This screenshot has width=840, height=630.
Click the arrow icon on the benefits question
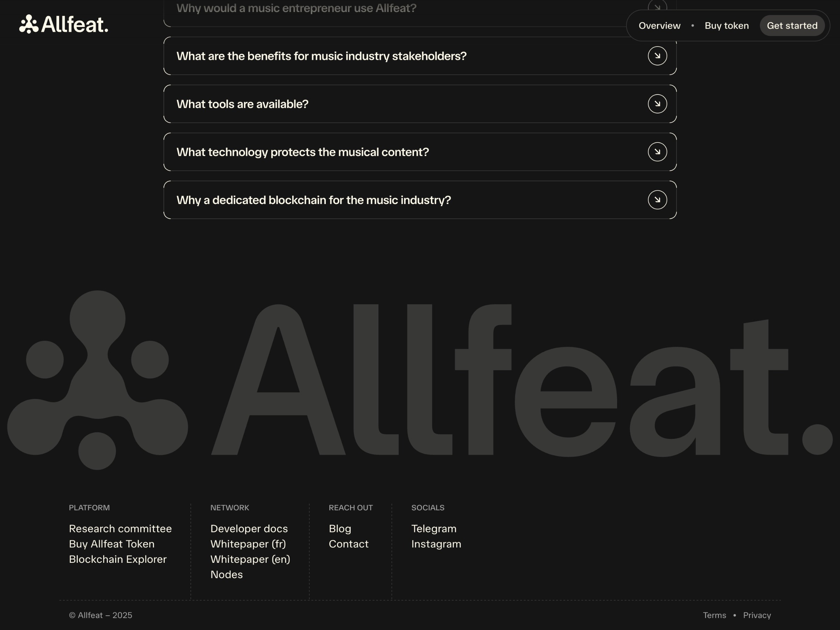[x=657, y=55]
